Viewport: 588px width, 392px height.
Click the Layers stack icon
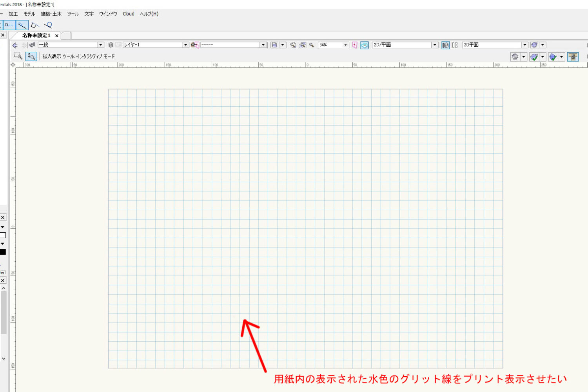coord(111,45)
